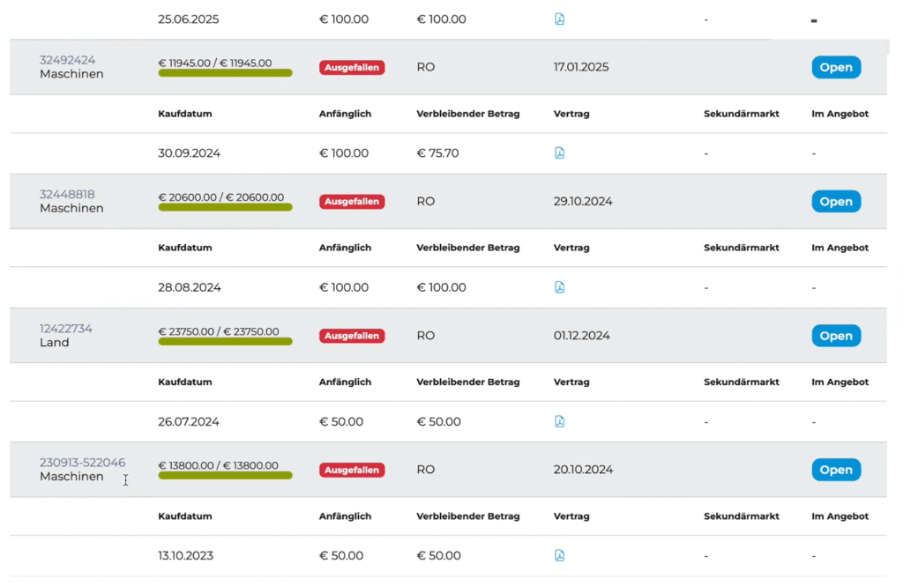Open loan link 12422734
Image resolution: width=904 pixels, height=586 pixels.
(66, 328)
